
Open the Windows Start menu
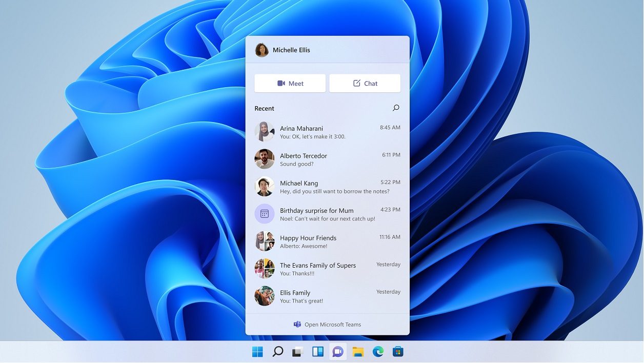[257, 352]
